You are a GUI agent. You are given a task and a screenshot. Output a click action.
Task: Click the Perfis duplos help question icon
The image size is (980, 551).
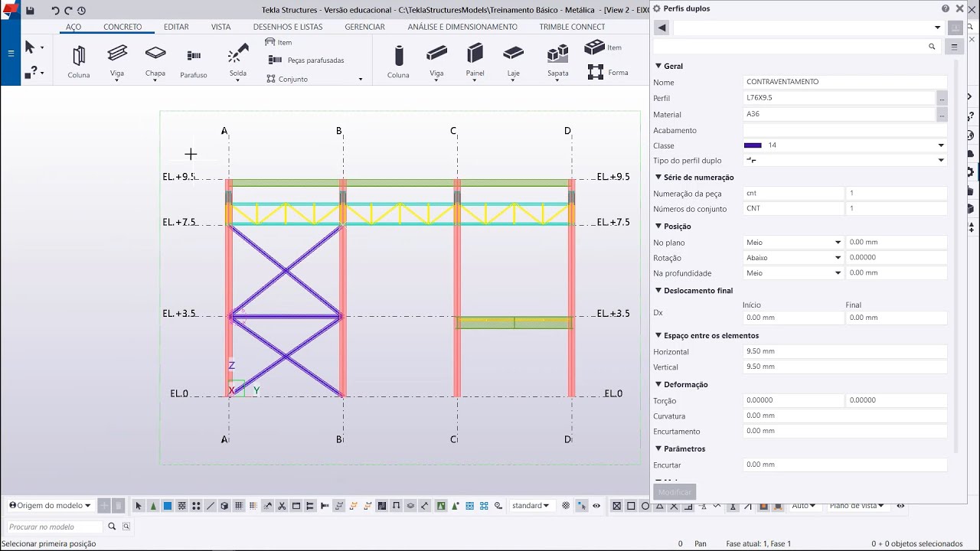[x=946, y=8]
